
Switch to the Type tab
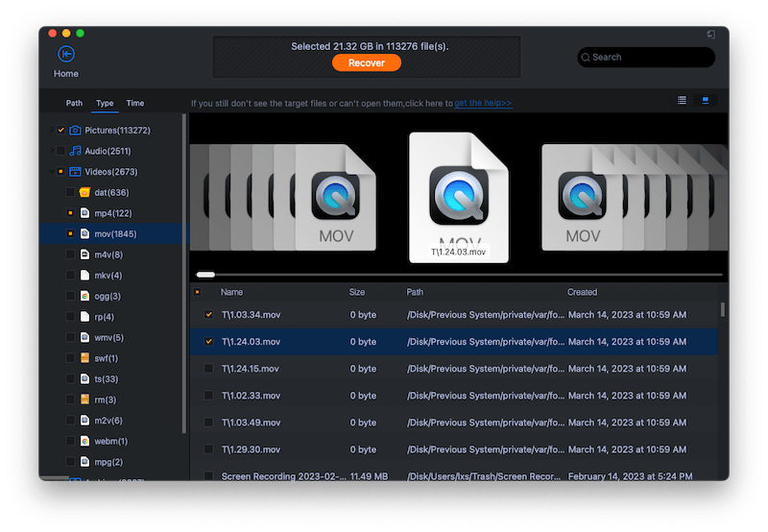[x=105, y=103]
